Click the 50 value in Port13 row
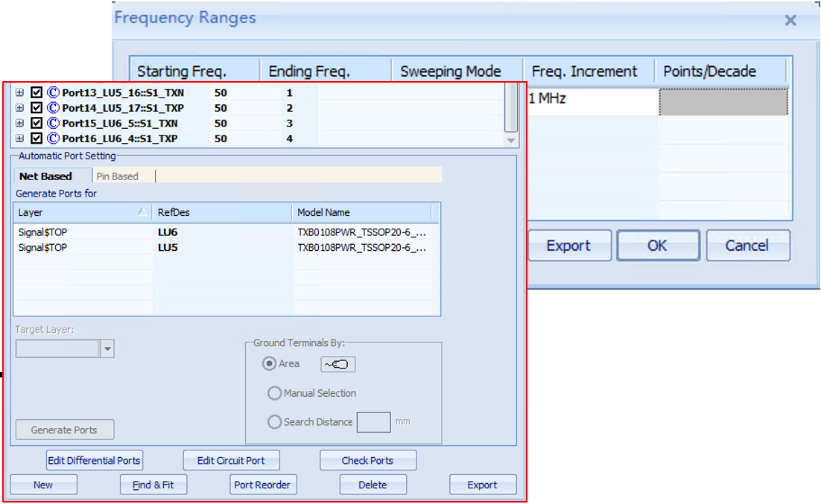The width and height of the screenshot is (821, 504). (x=221, y=92)
